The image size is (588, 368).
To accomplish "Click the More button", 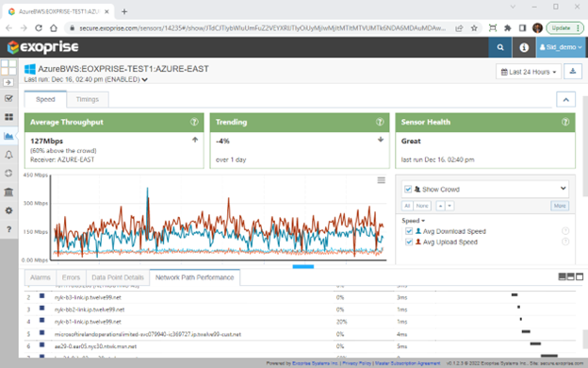I will click(560, 206).
